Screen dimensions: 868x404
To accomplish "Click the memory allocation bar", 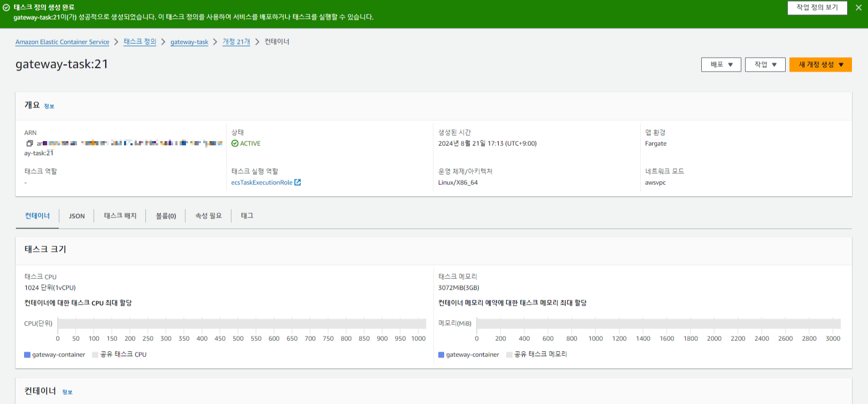I will 658,324.
